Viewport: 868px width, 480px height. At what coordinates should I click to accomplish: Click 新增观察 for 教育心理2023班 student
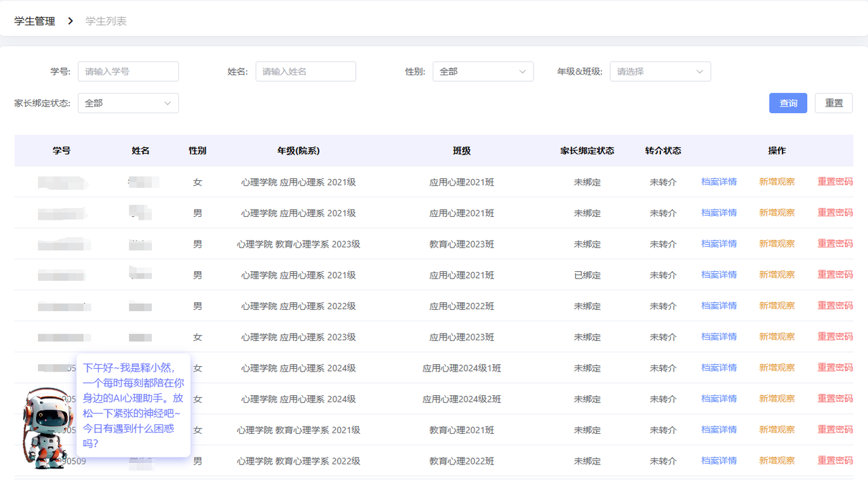point(777,243)
